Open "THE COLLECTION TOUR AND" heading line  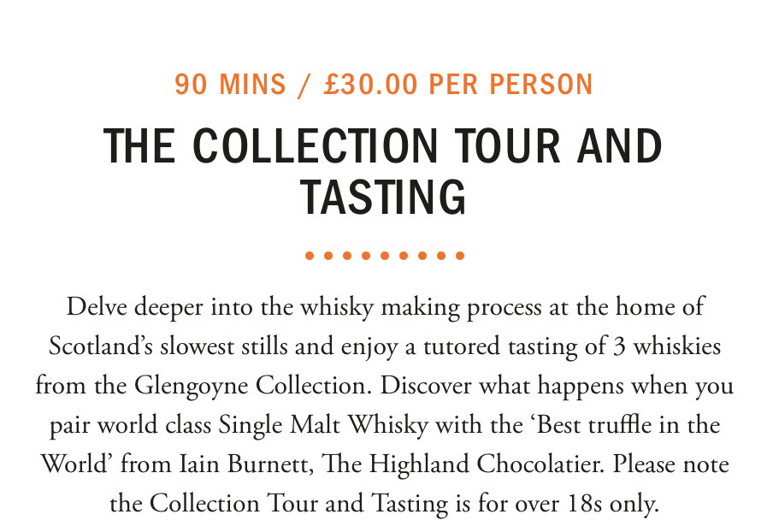pos(382,145)
